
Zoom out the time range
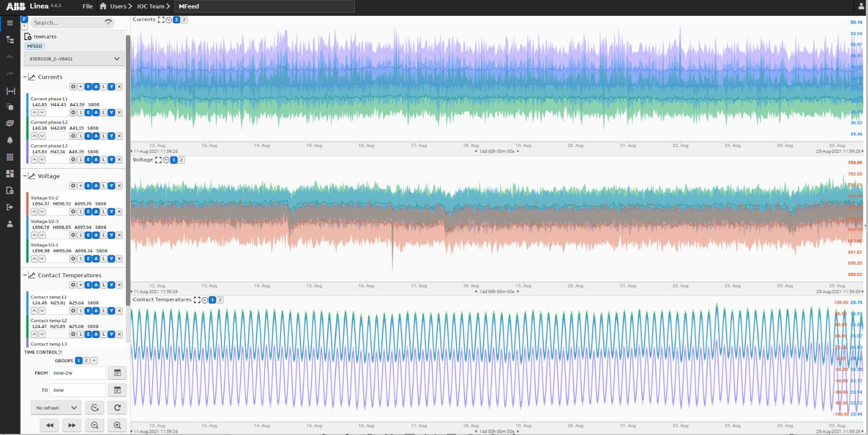pyautogui.click(x=95, y=425)
